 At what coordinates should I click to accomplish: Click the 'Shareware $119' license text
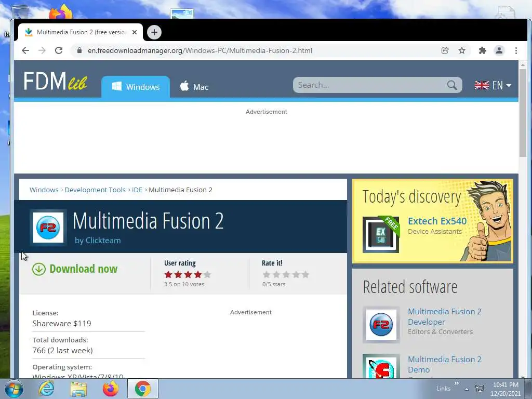[62, 323]
